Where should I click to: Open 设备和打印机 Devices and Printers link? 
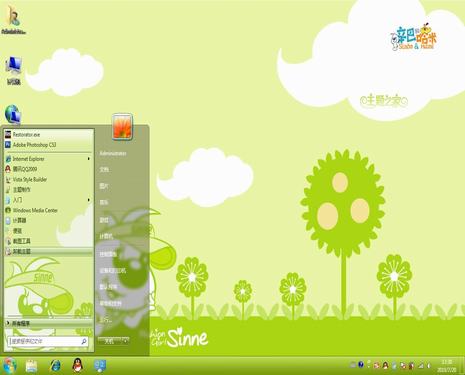113,271
